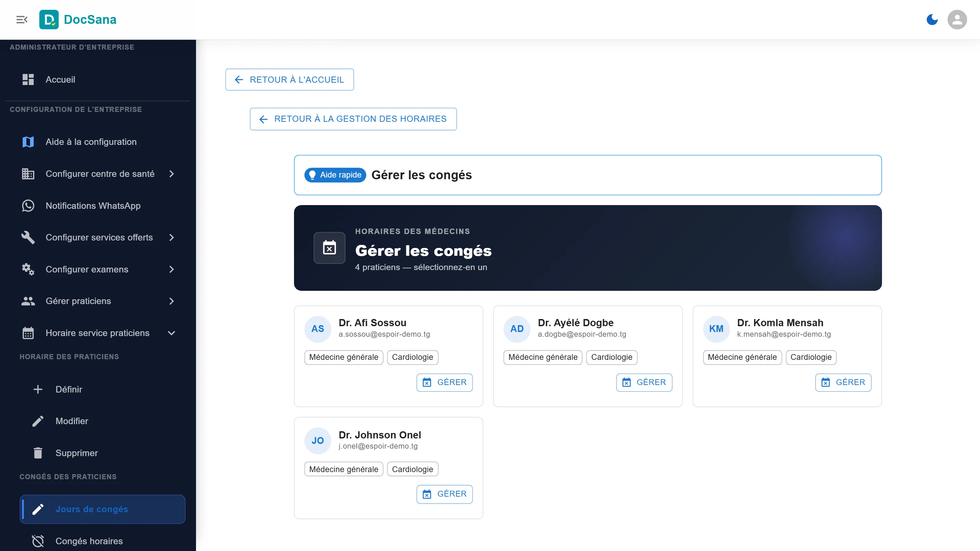Image resolution: width=980 pixels, height=551 pixels.
Task: Click email j.onel@espoir-demo.tg
Action: [x=378, y=446]
